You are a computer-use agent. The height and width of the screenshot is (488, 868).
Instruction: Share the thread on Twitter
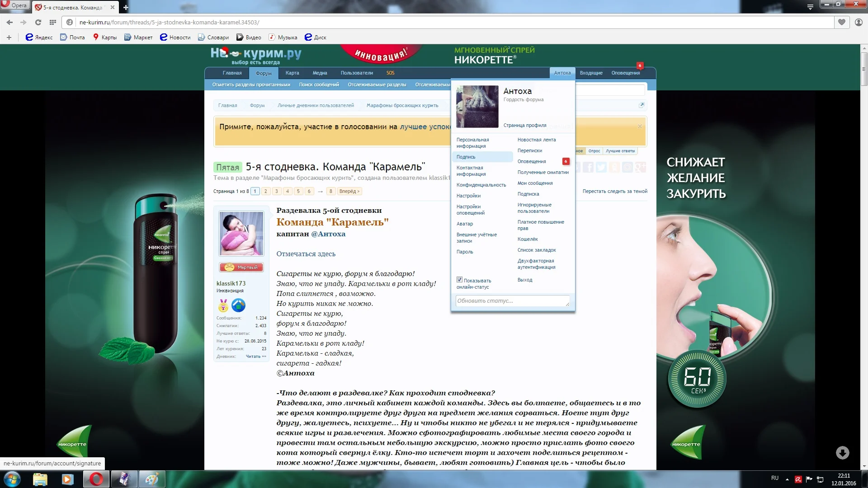click(601, 167)
